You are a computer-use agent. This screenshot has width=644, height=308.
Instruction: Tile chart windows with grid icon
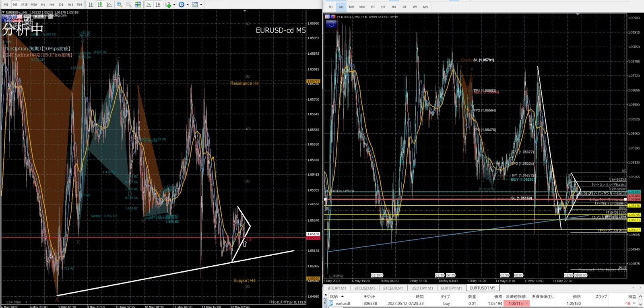pos(138,4)
